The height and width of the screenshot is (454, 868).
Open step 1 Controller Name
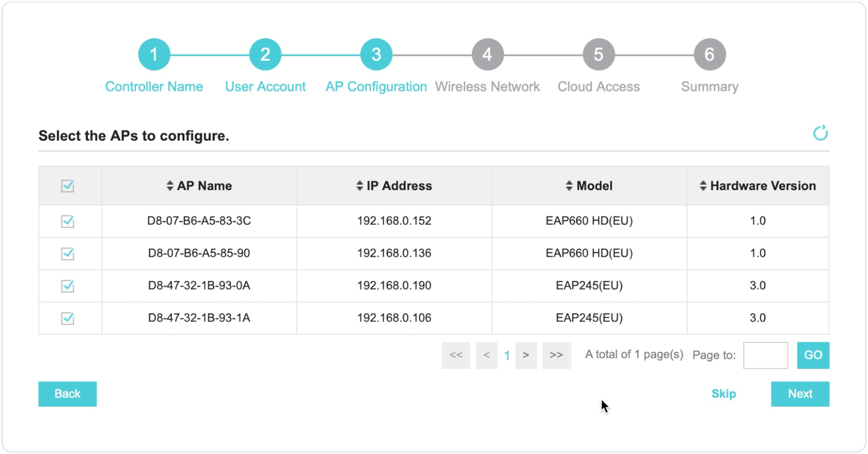coord(154,55)
